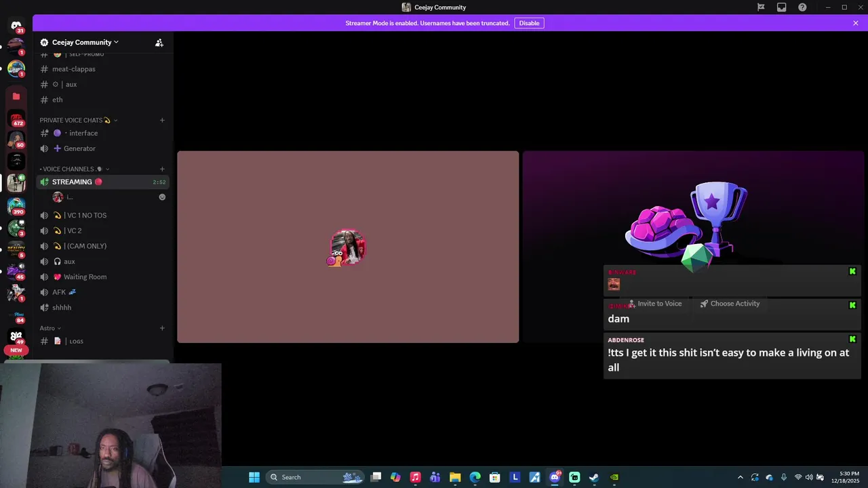The height and width of the screenshot is (488, 868).
Task: Open the LOGS text channel
Action: pos(102,341)
